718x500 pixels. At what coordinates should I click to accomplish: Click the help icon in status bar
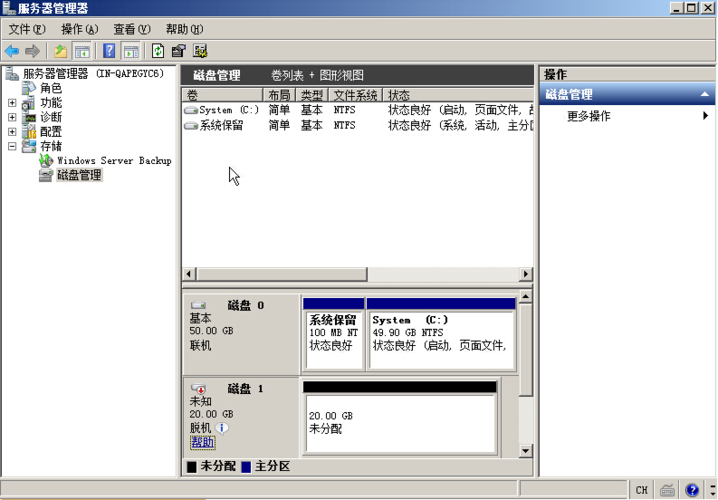692,490
